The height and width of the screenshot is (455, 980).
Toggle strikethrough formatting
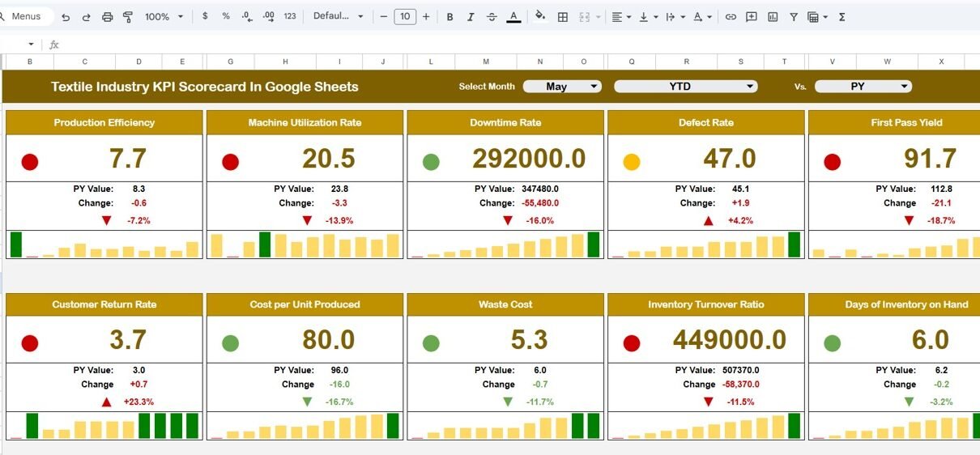point(491,17)
